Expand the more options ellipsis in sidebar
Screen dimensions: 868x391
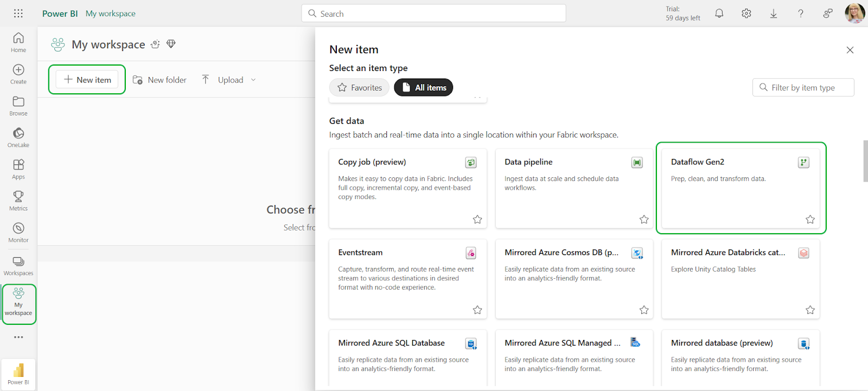coord(18,337)
